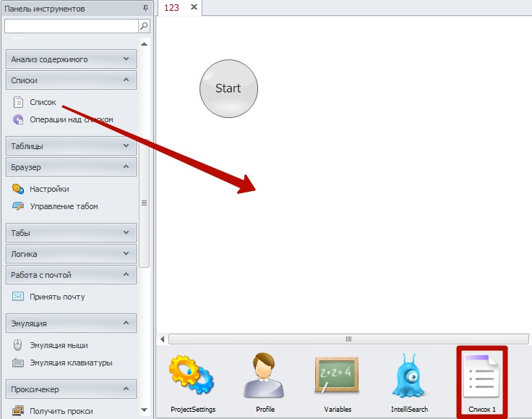The height and width of the screenshot is (419, 532).
Task: Close the 123 tab
Action: 194,7
